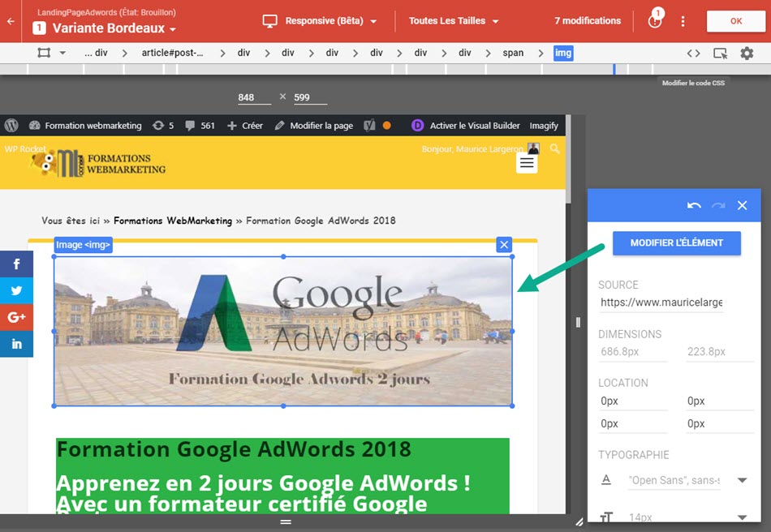Click the bottom-right corner resize grip

pos(579,521)
